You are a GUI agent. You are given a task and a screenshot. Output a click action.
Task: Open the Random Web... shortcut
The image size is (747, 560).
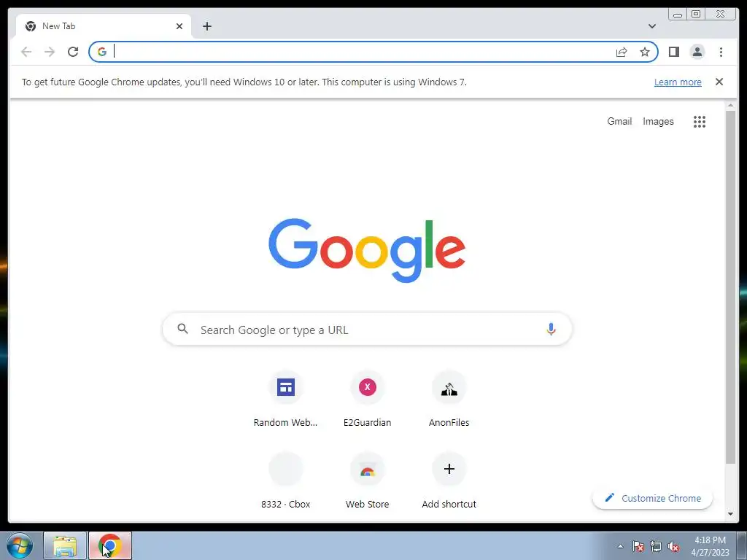coord(285,399)
